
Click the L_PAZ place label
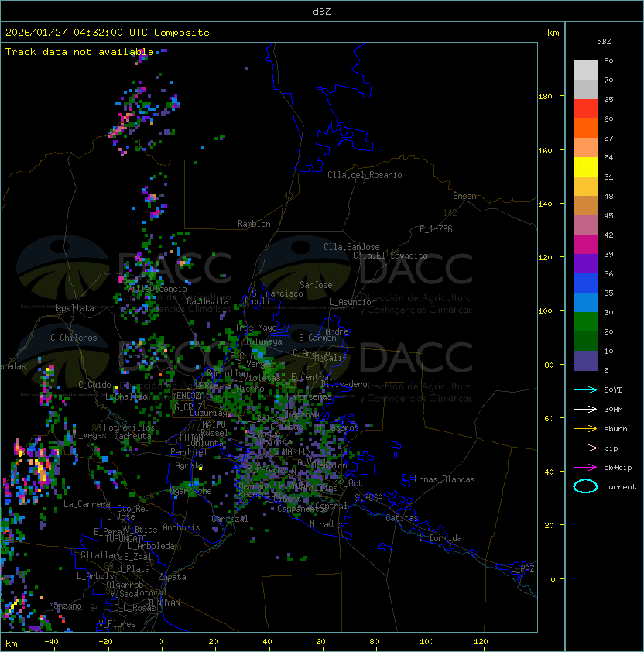(522, 569)
